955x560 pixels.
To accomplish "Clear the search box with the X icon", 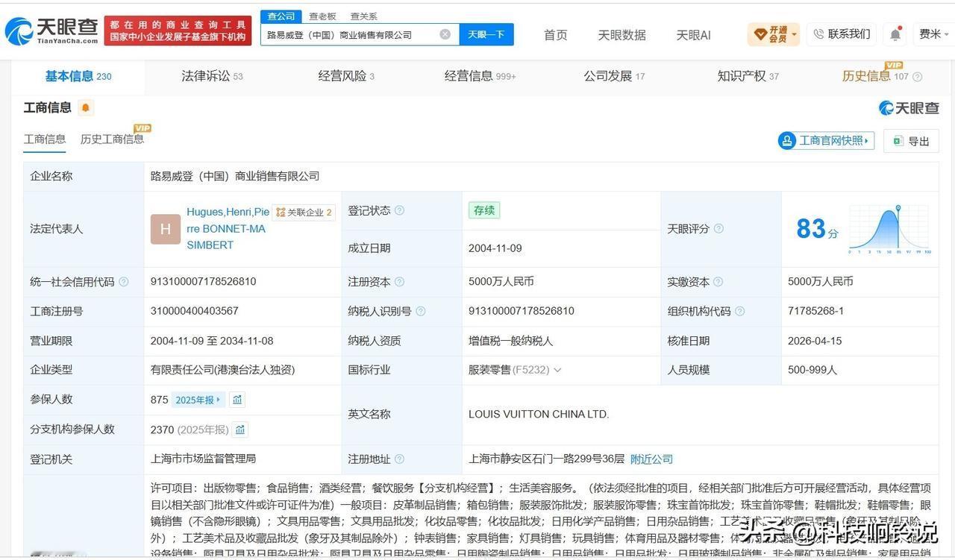I will point(445,34).
